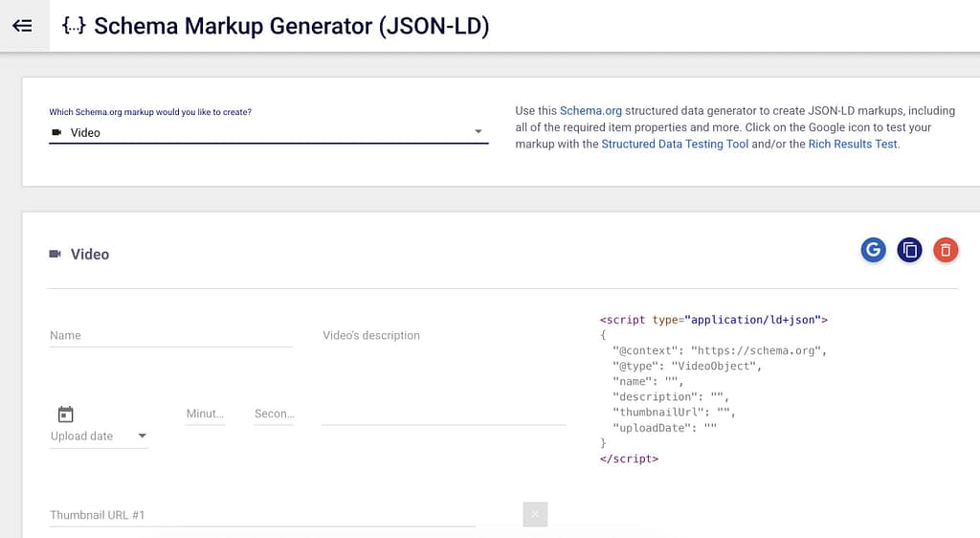Test markup with the Google icon button
980x538 pixels.
click(x=873, y=250)
